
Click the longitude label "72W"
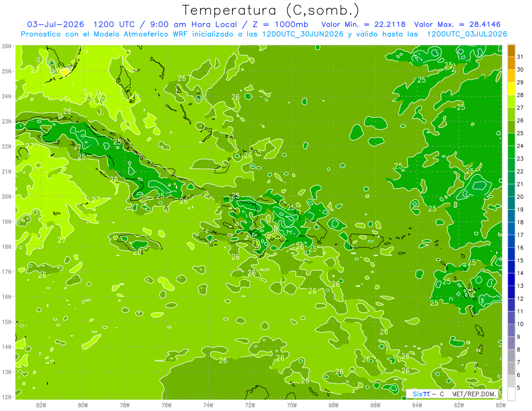(x=250, y=405)
